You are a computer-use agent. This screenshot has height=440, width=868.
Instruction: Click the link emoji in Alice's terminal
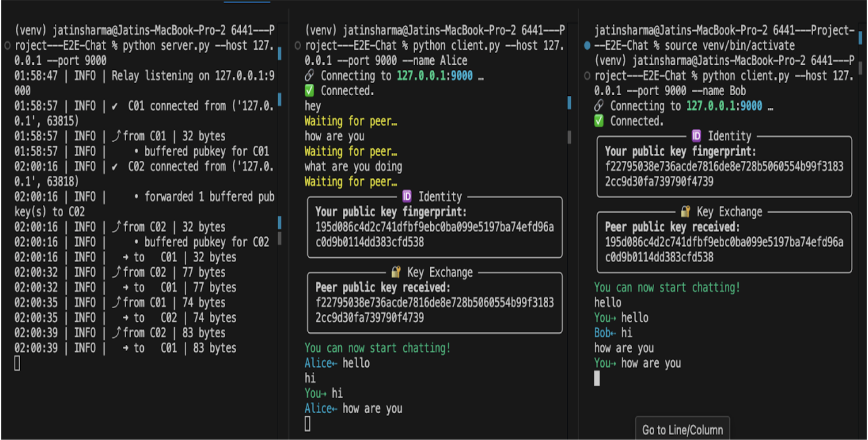tap(309, 76)
